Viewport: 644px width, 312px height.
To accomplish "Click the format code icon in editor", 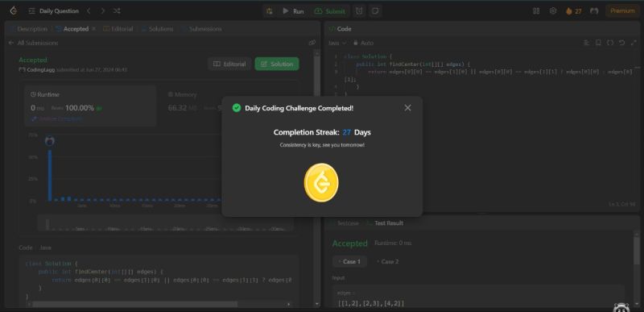I will click(x=586, y=43).
